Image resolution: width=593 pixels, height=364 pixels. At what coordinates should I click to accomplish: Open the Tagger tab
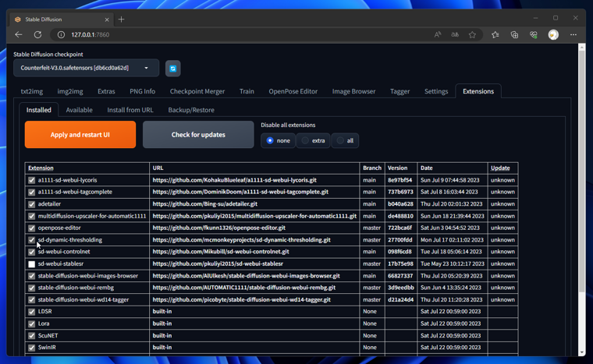coord(399,91)
